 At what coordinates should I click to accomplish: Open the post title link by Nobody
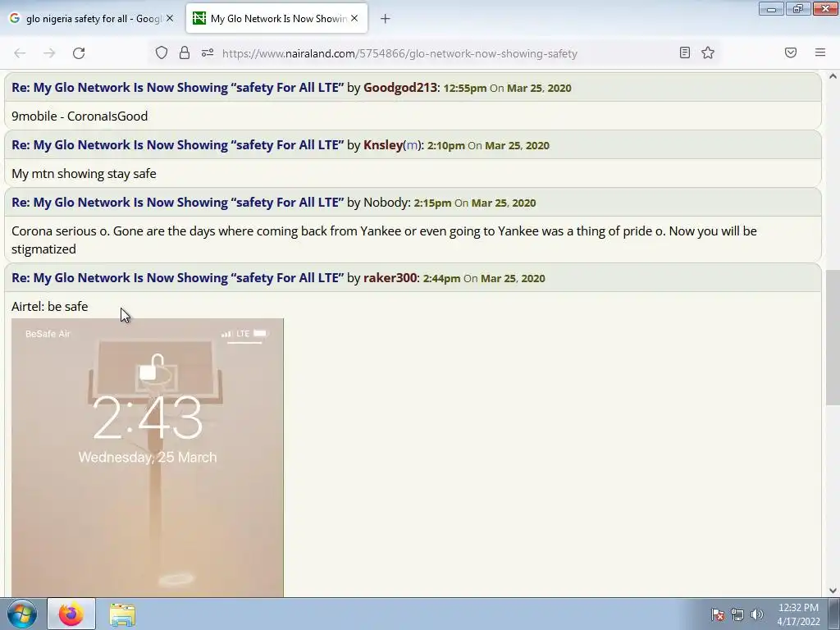[177, 202]
